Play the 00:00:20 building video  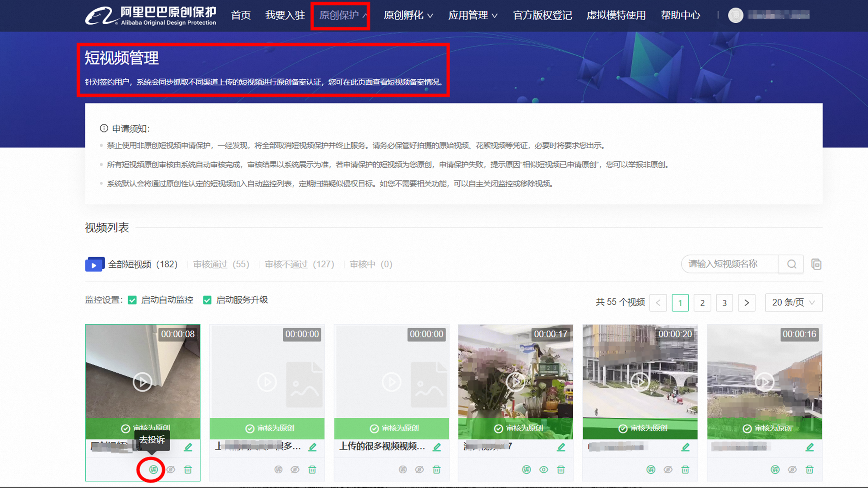tap(640, 382)
